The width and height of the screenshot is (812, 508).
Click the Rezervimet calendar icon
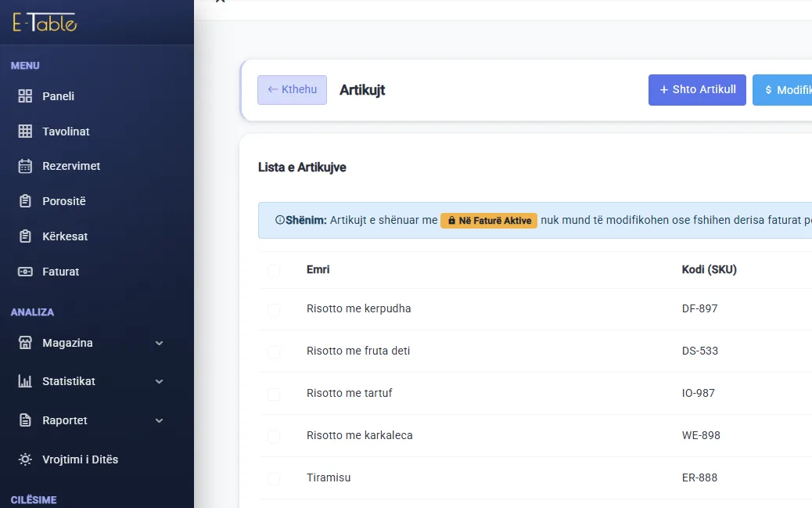[x=25, y=166]
